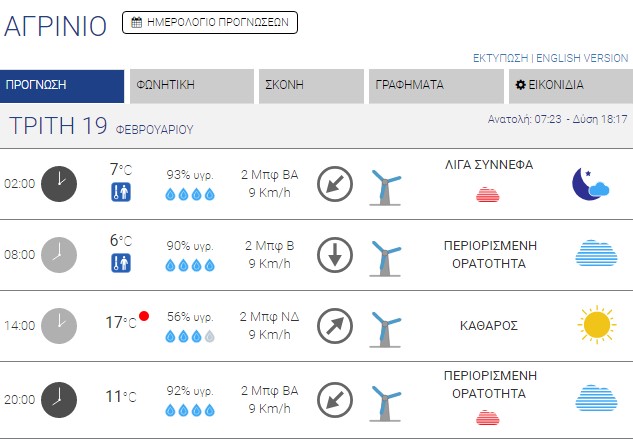Click the blue feels-like temperature icon at 7°C

121,192
